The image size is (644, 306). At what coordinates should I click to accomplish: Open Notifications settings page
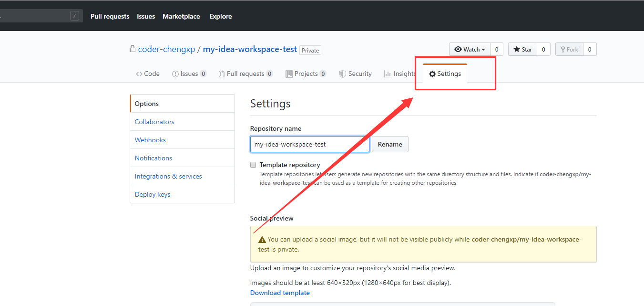[x=182, y=158]
